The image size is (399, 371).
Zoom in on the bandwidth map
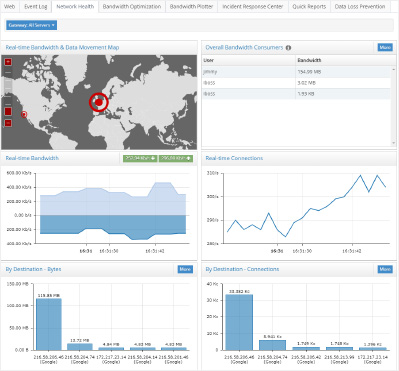click(8, 62)
